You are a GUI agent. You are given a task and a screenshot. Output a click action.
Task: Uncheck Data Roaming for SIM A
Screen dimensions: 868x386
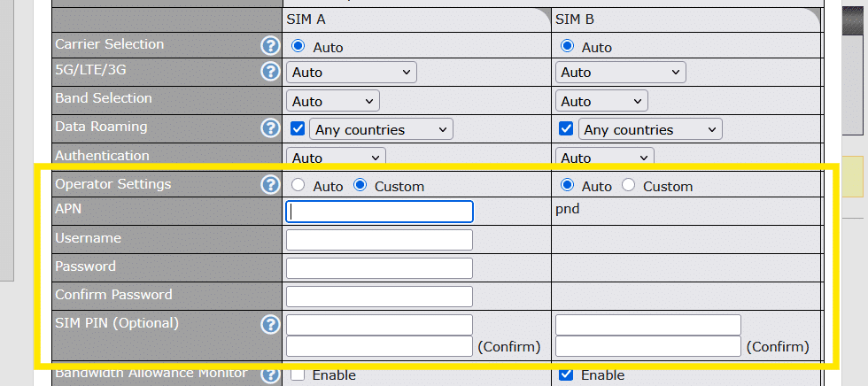298,129
